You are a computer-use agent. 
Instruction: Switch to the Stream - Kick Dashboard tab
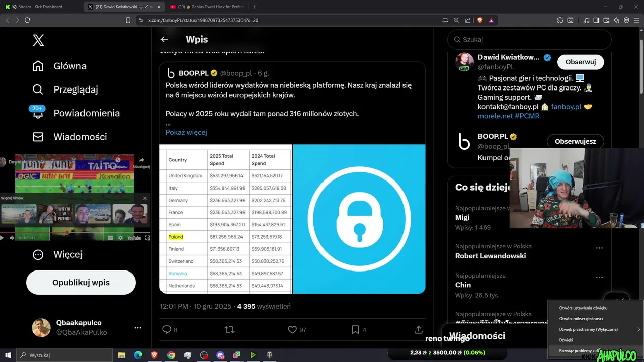tap(40, 7)
